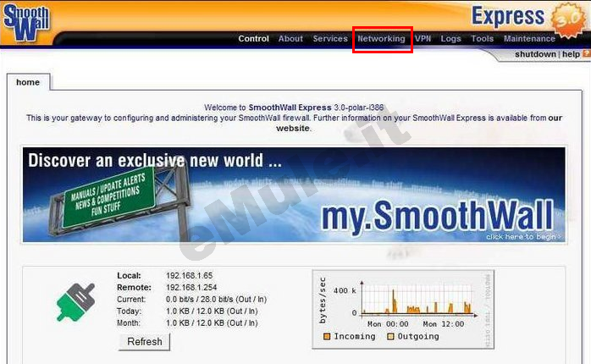Click the orange help question-mark icon
The image size is (591, 364).
tap(587, 54)
